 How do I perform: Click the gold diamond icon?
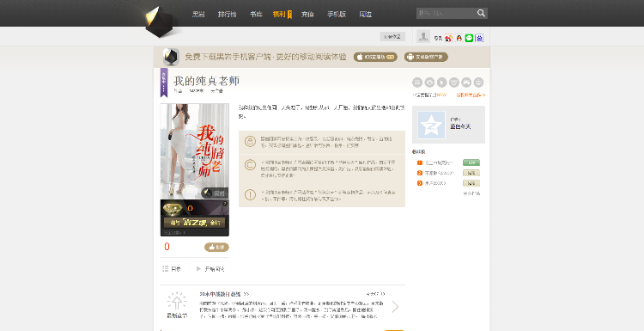coord(173,209)
